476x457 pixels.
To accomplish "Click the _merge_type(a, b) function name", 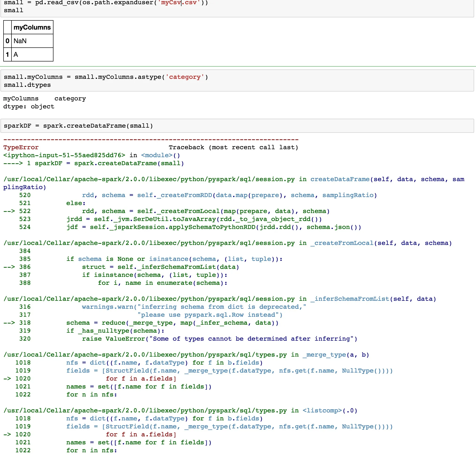I will coord(324,355).
